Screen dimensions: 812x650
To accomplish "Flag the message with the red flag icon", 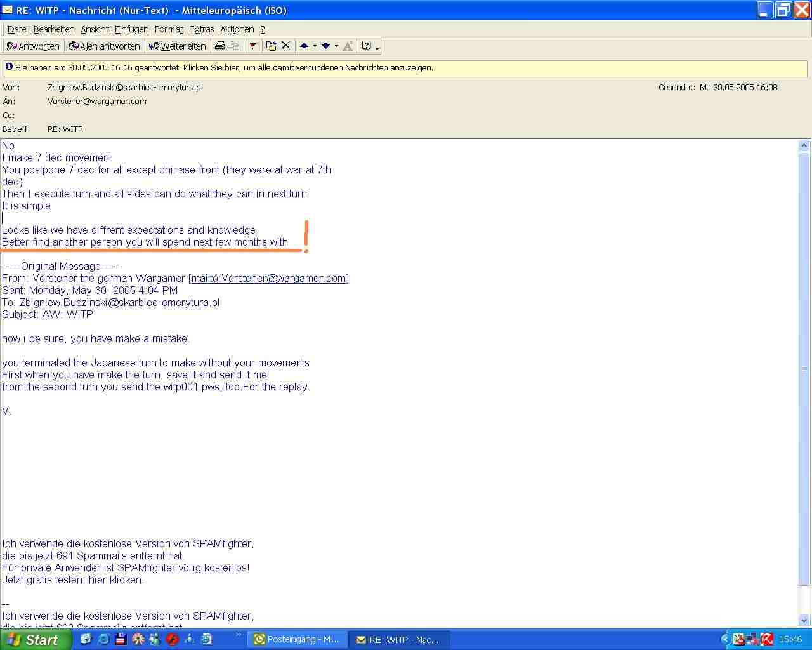I will [252, 46].
